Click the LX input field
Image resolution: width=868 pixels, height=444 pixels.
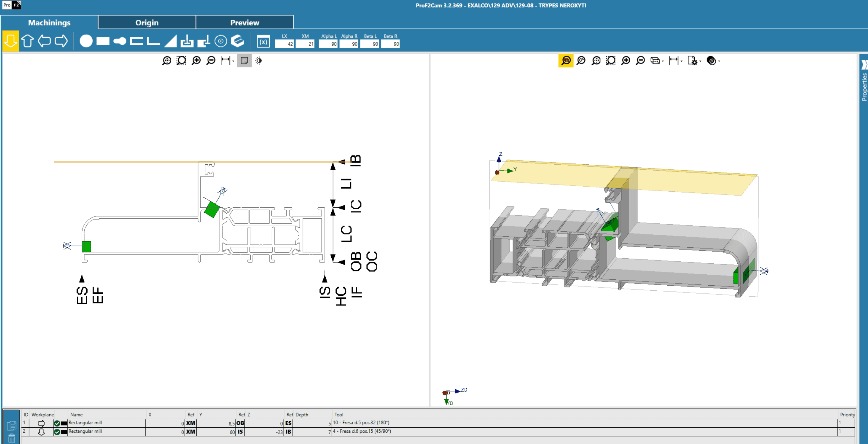click(285, 44)
